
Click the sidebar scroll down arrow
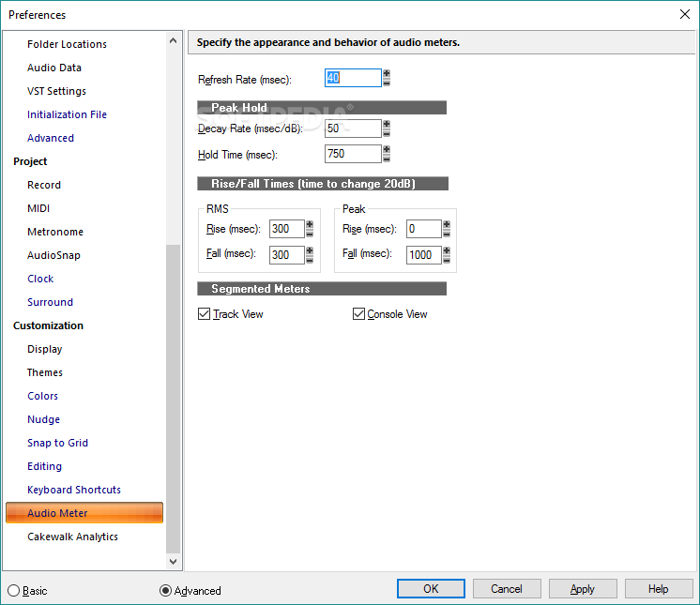tap(174, 562)
